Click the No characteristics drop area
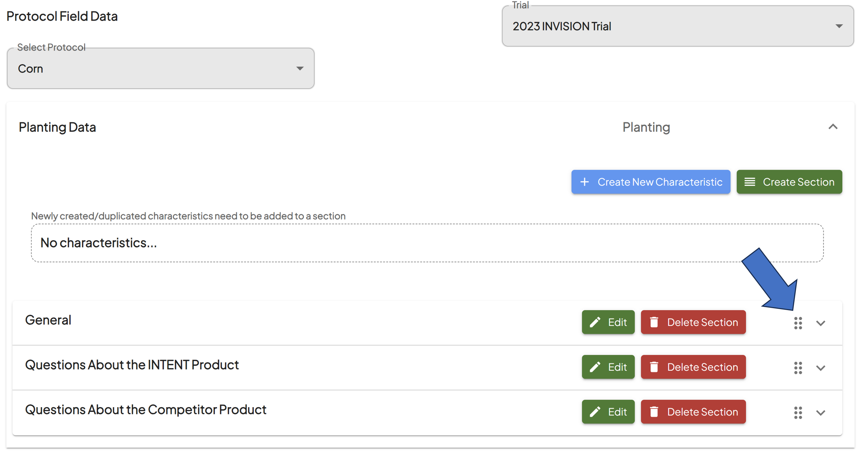The image size is (868, 459). tap(427, 243)
